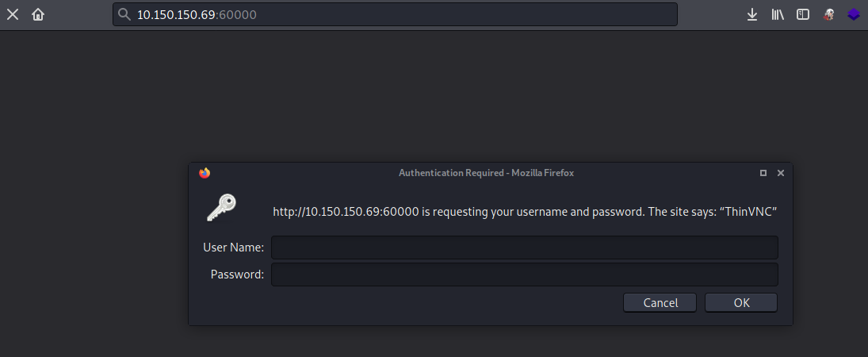Click the key icon in the dialog

(x=221, y=208)
